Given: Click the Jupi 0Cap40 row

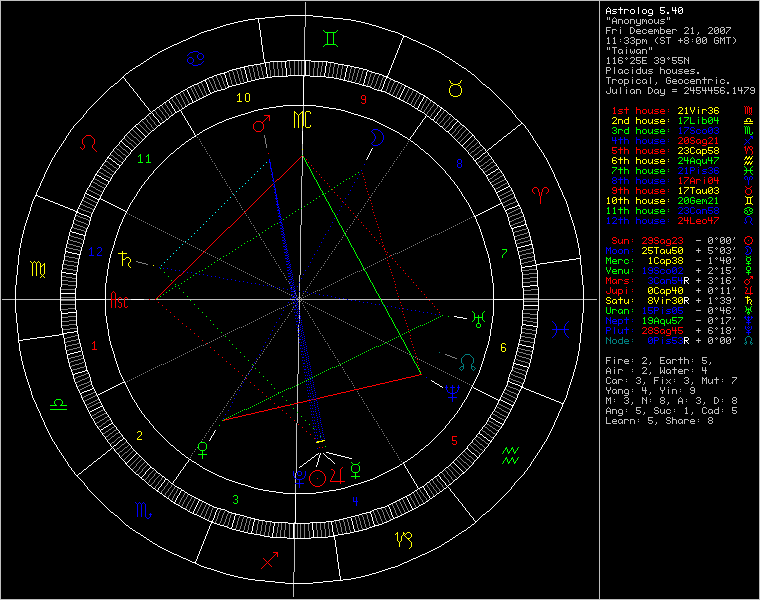Looking at the screenshot, I should [x=680, y=291].
